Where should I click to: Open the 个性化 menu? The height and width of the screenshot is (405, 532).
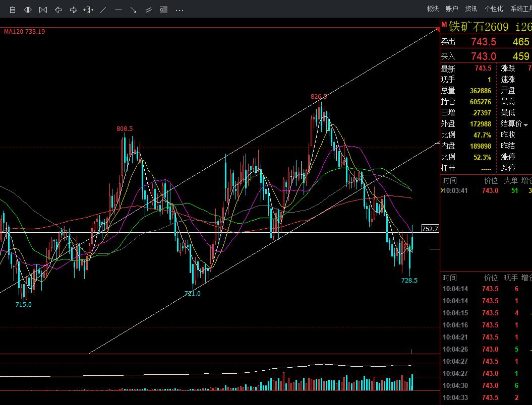pos(494,9)
